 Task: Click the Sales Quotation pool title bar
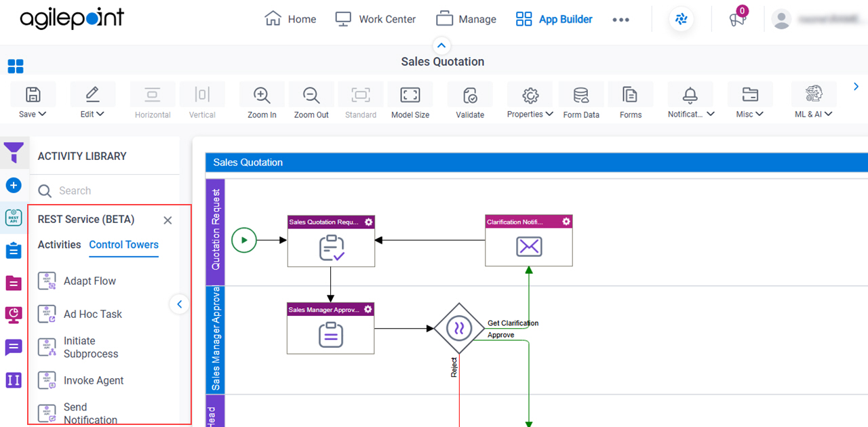point(536,163)
